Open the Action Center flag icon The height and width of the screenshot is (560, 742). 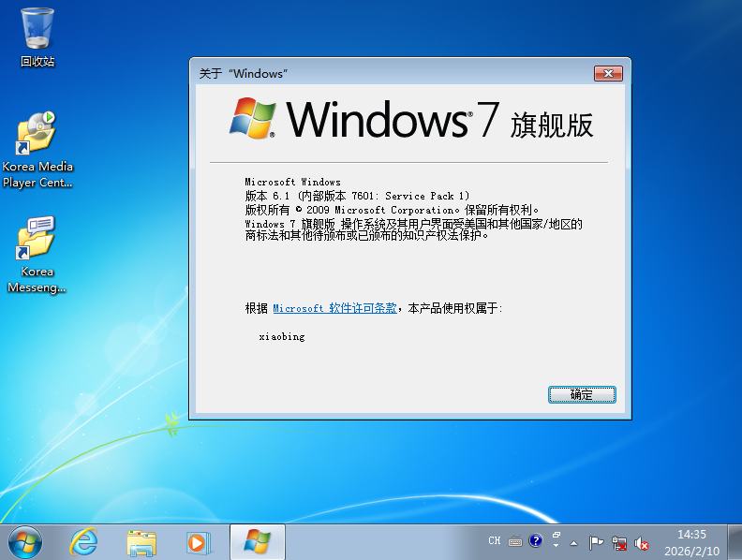click(596, 543)
